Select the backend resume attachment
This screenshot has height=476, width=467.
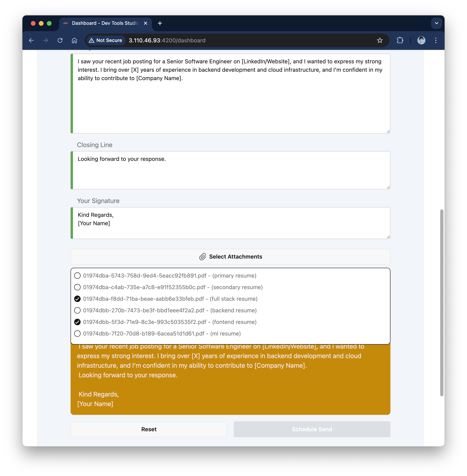(x=77, y=311)
